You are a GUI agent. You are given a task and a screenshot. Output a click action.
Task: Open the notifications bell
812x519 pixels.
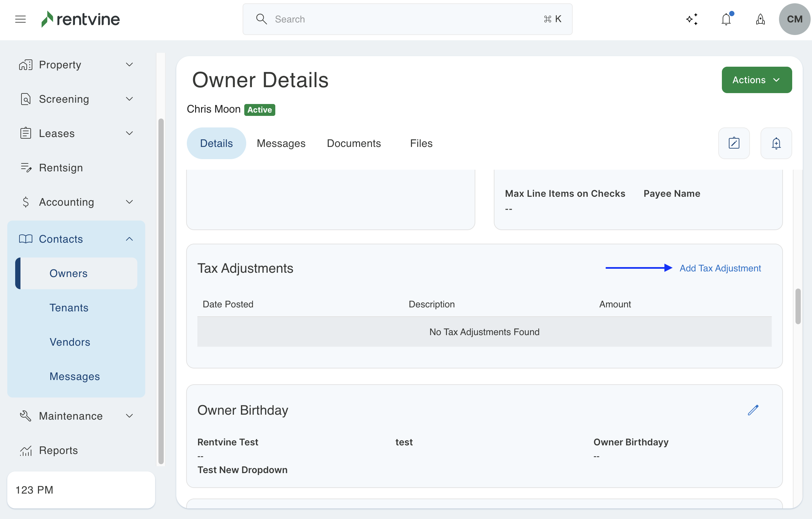726,19
